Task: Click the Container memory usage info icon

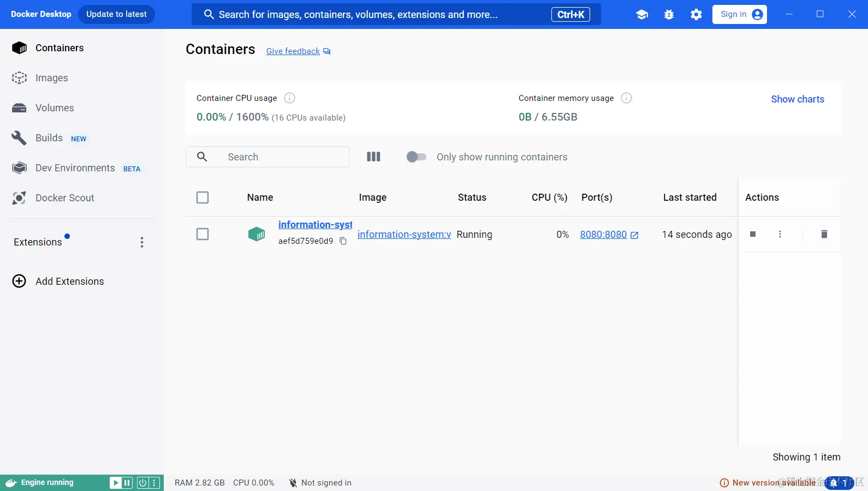Action: coord(627,98)
